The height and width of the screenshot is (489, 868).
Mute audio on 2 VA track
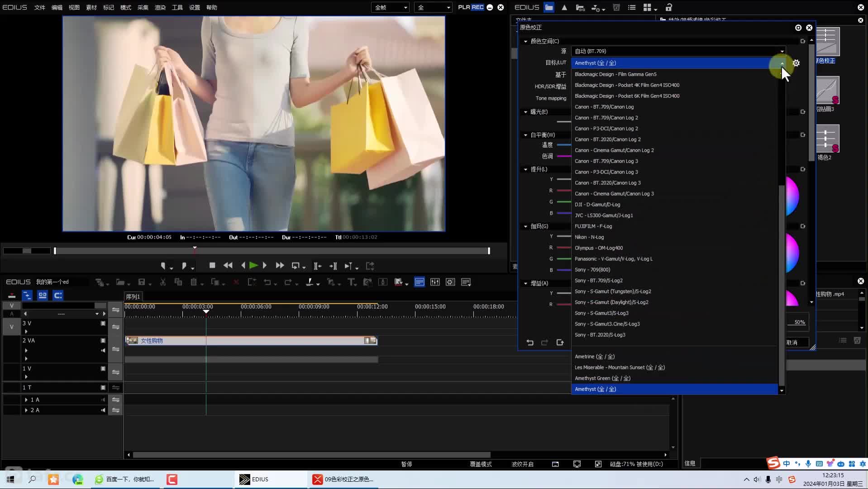(x=103, y=350)
